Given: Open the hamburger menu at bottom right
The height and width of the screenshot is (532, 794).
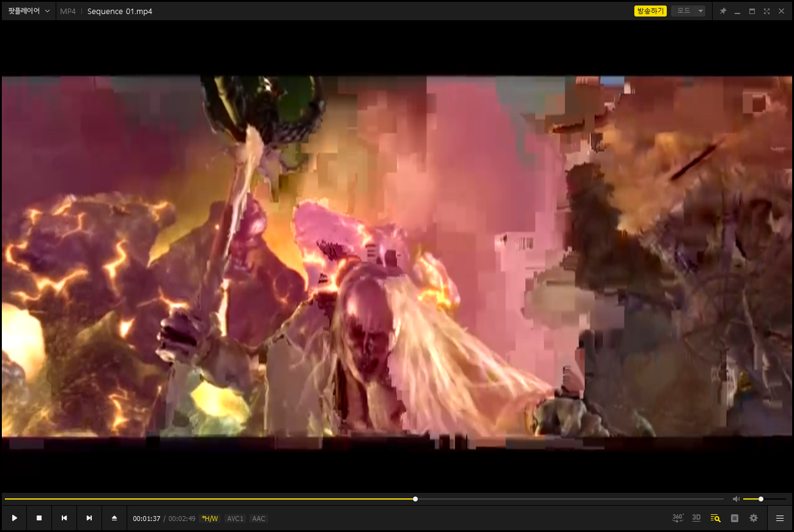Looking at the screenshot, I should point(780,518).
